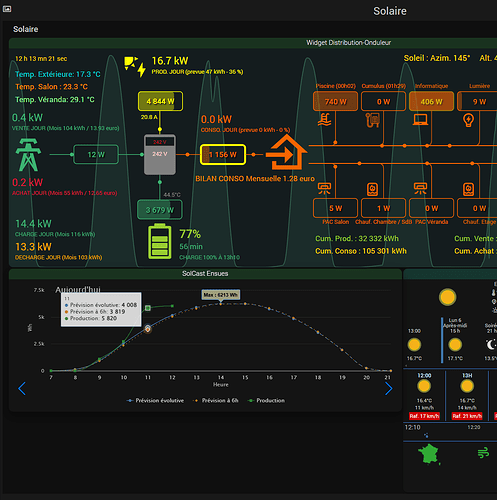497x500 pixels.
Task: Click the 3 679 W battery power box
Action: point(160,210)
